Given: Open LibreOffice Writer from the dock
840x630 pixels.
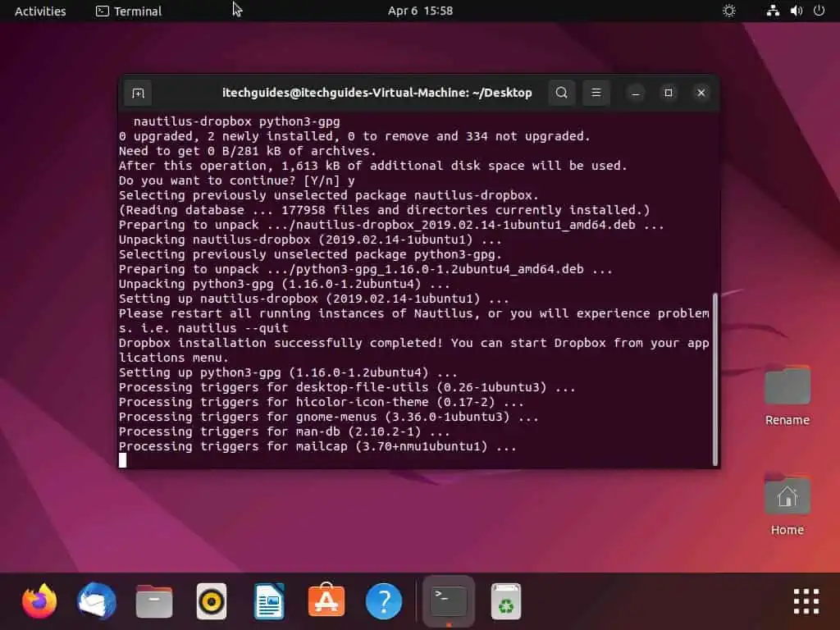Looking at the screenshot, I should coord(268,600).
